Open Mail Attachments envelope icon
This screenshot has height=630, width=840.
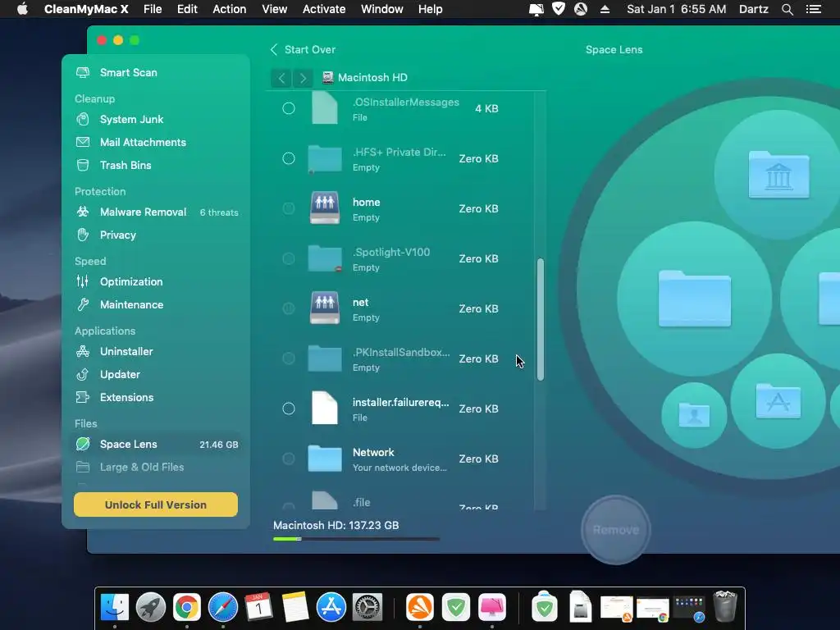[83, 142]
